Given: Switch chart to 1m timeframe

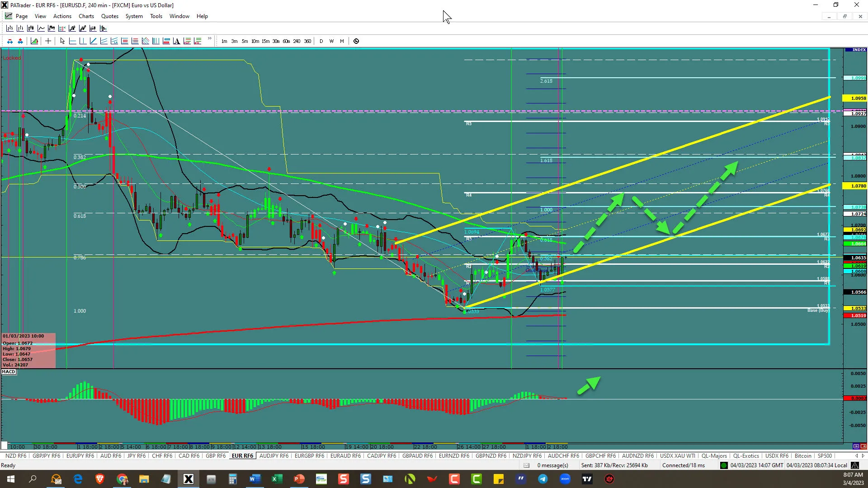Looking at the screenshot, I should [x=224, y=41].
